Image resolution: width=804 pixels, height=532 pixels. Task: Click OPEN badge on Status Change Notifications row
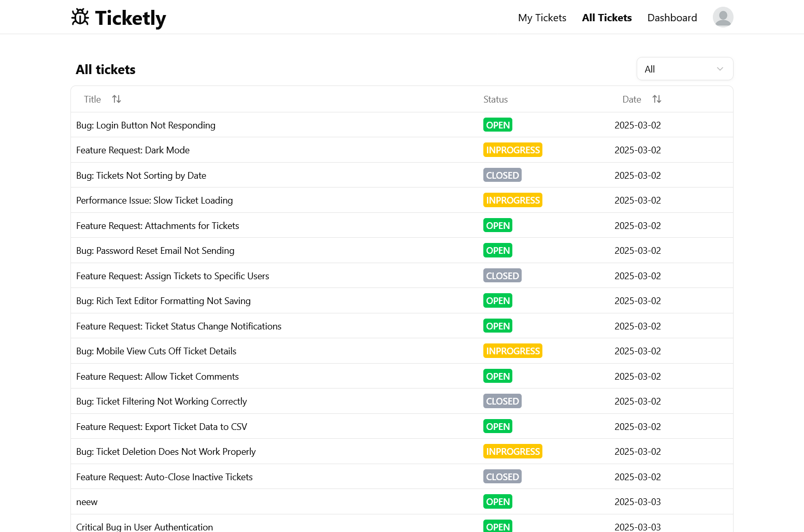coord(498,326)
